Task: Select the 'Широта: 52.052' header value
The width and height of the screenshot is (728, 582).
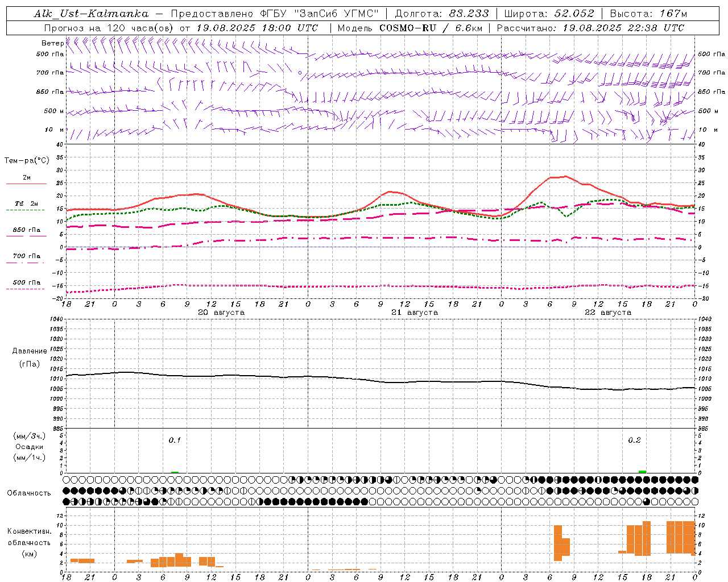Action: click(549, 14)
